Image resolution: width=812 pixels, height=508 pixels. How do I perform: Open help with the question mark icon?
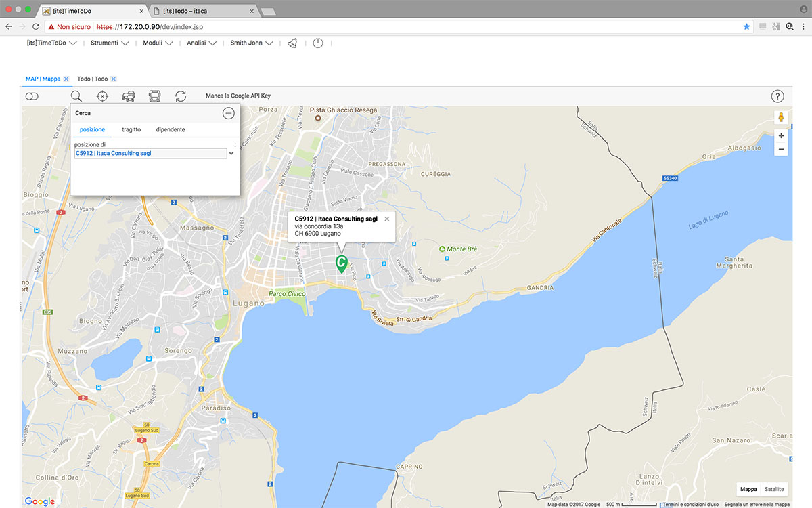click(777, 97)
